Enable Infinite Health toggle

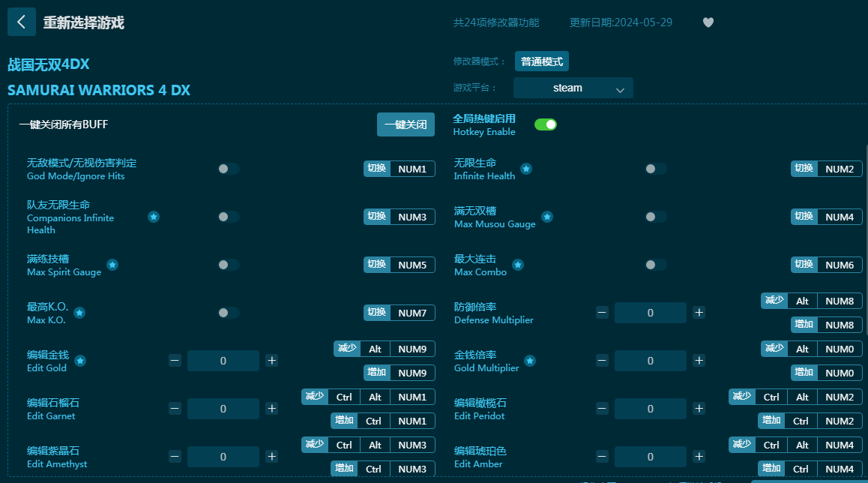point(655,169)
